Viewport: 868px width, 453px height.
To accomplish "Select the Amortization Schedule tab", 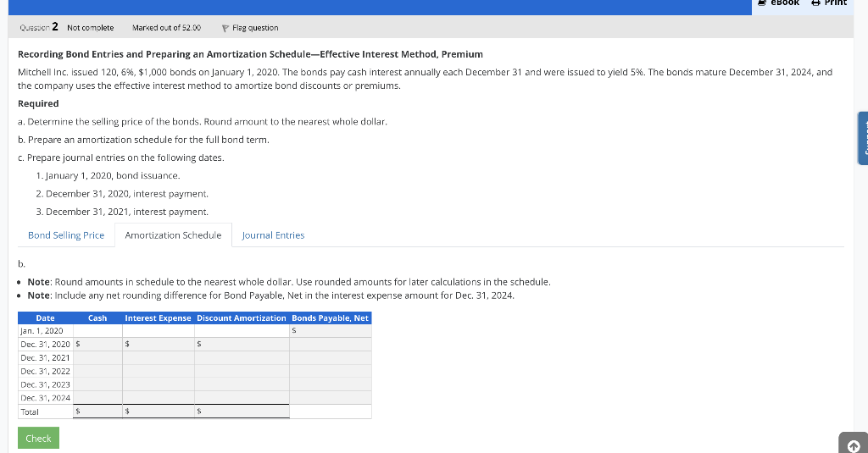I will pos(173,235).
